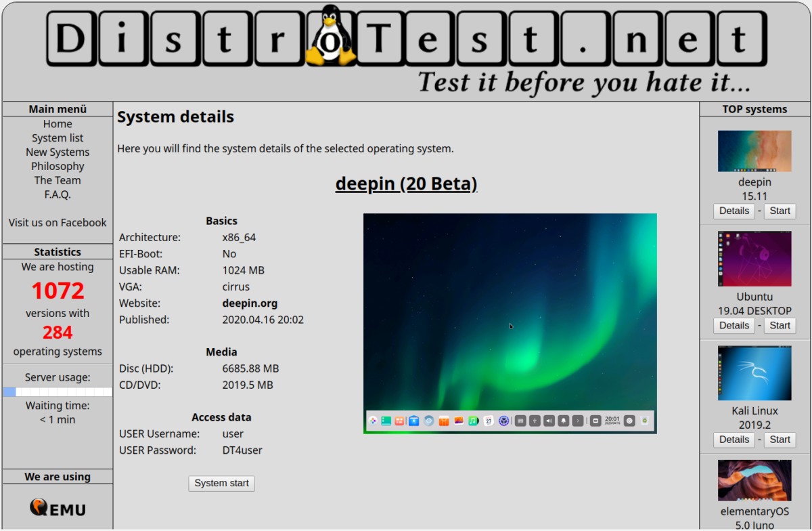Click the architecture value 'x86_64'
Screen dimensions: 812x531
pos(239,238)
